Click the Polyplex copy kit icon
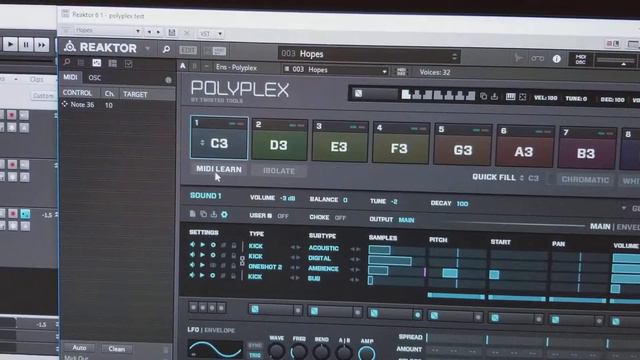Screen dimensions: 640x360 coord(483,96)
